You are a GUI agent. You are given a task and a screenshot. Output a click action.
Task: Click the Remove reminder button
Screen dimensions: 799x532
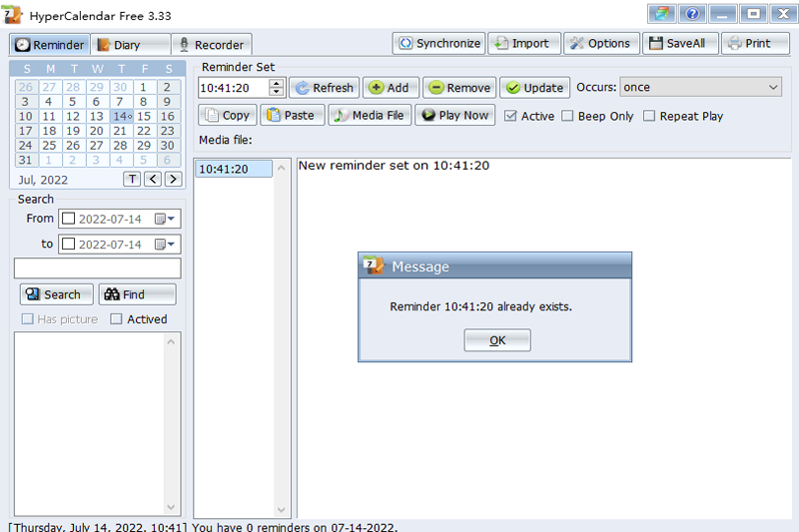coord(459,88)
